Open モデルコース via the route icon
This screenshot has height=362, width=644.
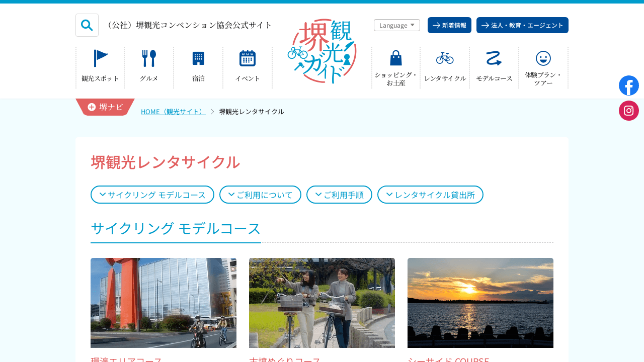[494, 57]
